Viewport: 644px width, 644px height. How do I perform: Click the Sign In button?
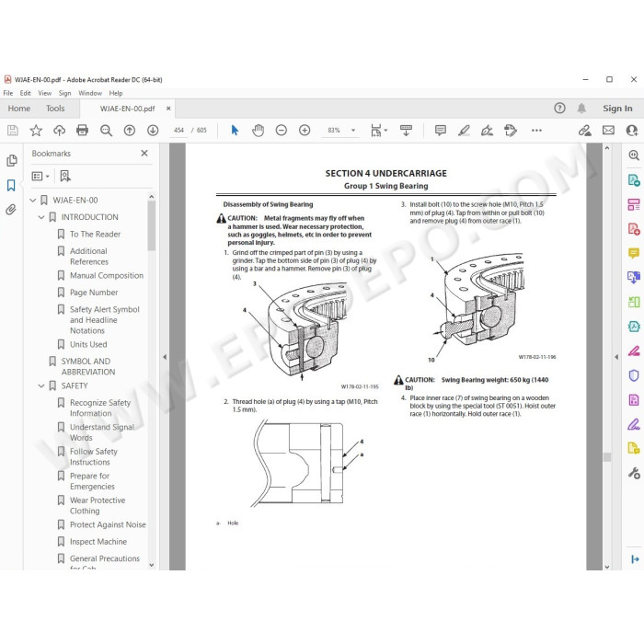[x=617, y=109]
